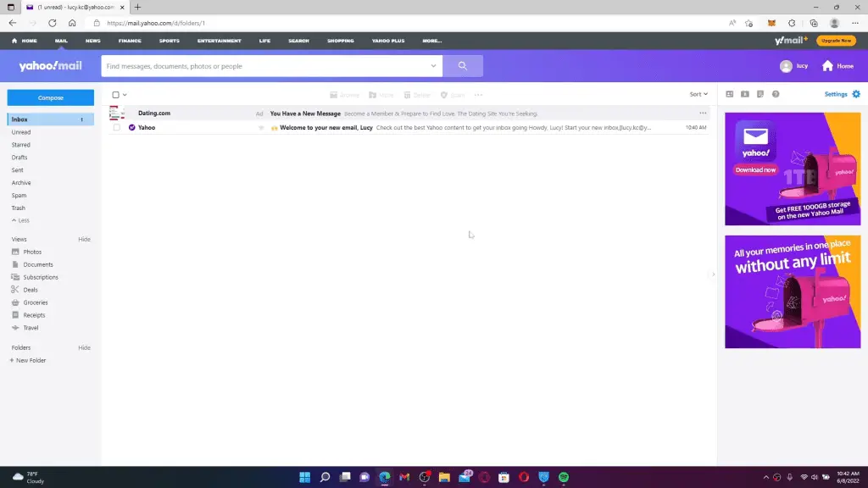Image resolution: width=868 pixels, height=488 pixels.
Task: Tick the Yahoo welcome email checkbox
Action: coord(116,127)
